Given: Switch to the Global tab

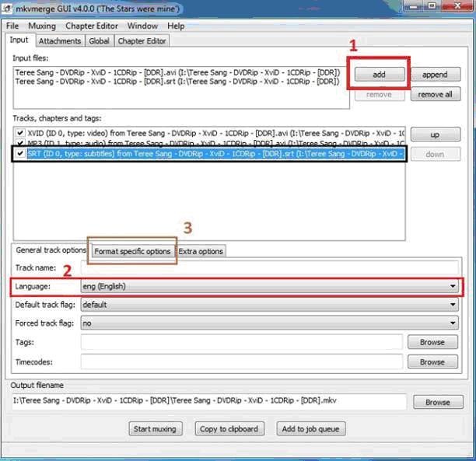Looking at the screenshot, I should tap(99, 41).
